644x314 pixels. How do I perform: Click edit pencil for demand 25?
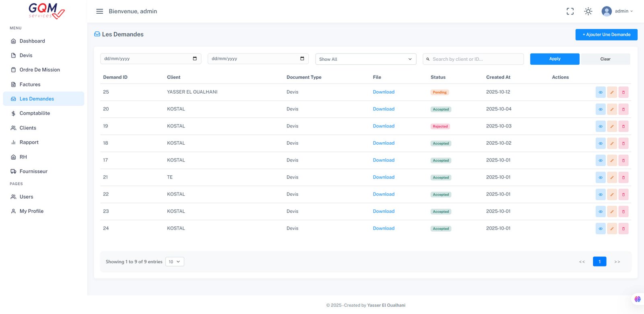612,92
